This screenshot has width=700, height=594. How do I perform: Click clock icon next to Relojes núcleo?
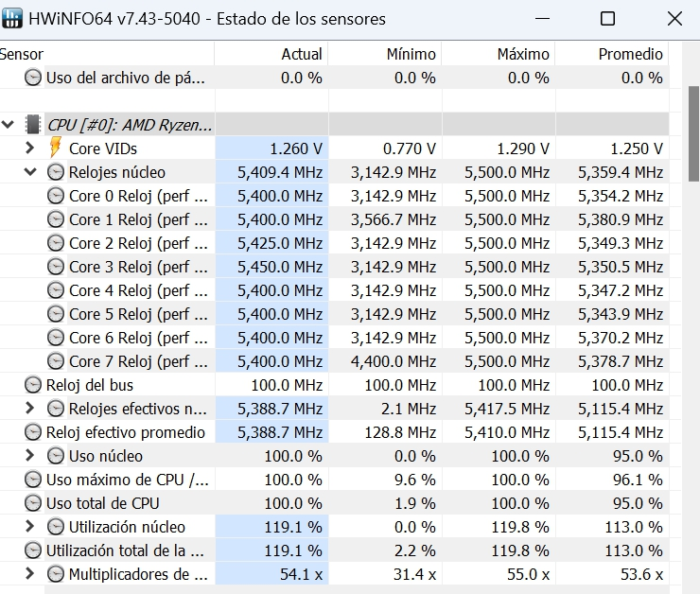point(56,172)
